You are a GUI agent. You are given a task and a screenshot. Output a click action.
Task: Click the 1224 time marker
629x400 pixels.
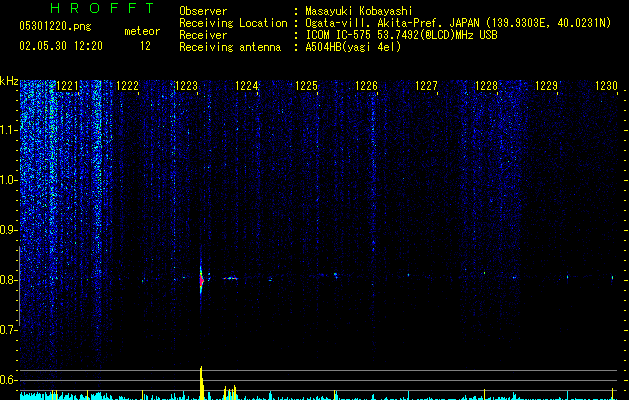pos(246,86)
